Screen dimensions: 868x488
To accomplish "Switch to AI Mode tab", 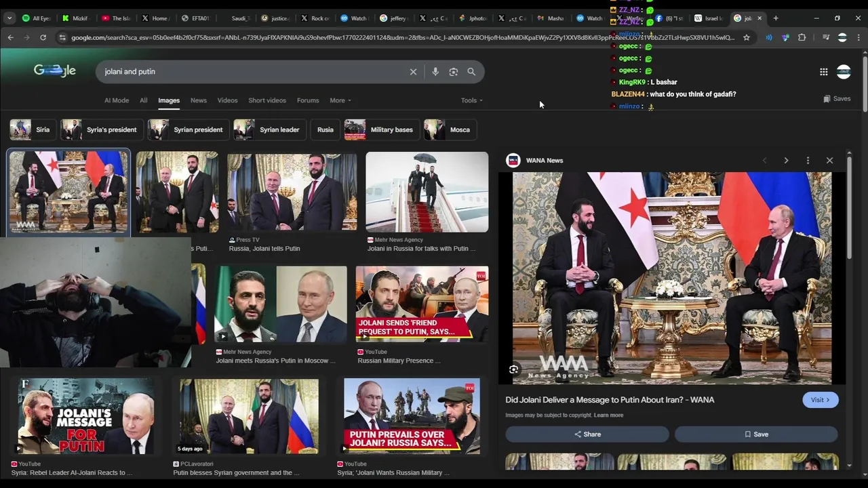I will (x=117, y=100).
